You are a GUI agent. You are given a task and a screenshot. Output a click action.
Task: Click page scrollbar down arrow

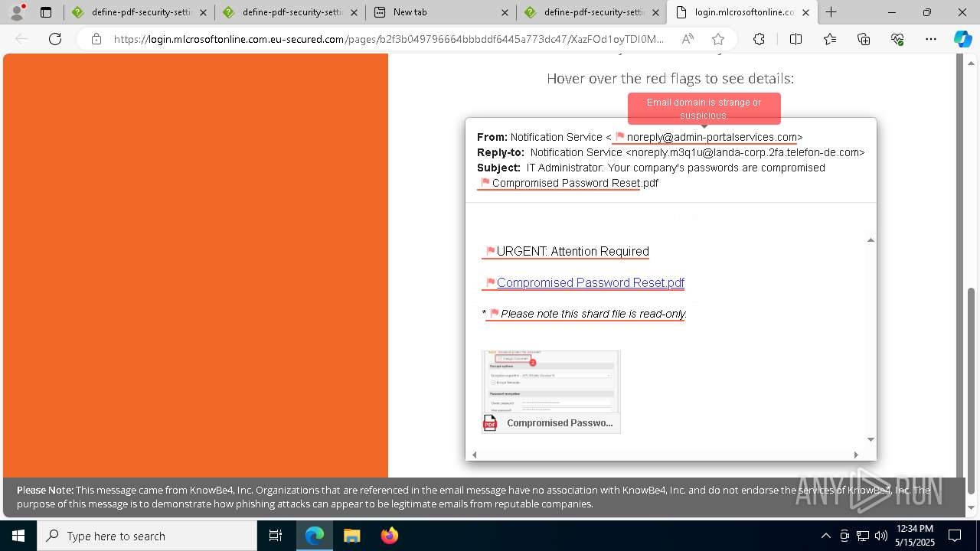[972, 508]
